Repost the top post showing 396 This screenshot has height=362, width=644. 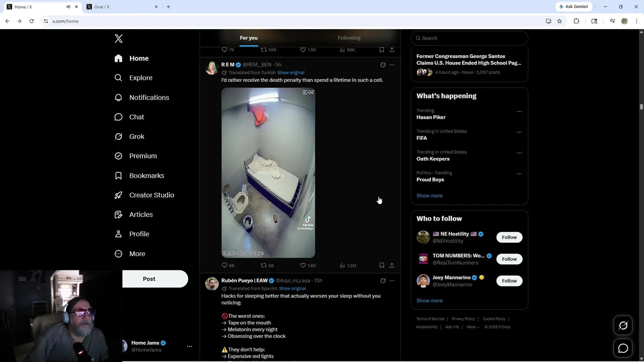click(x=268, y=50)
